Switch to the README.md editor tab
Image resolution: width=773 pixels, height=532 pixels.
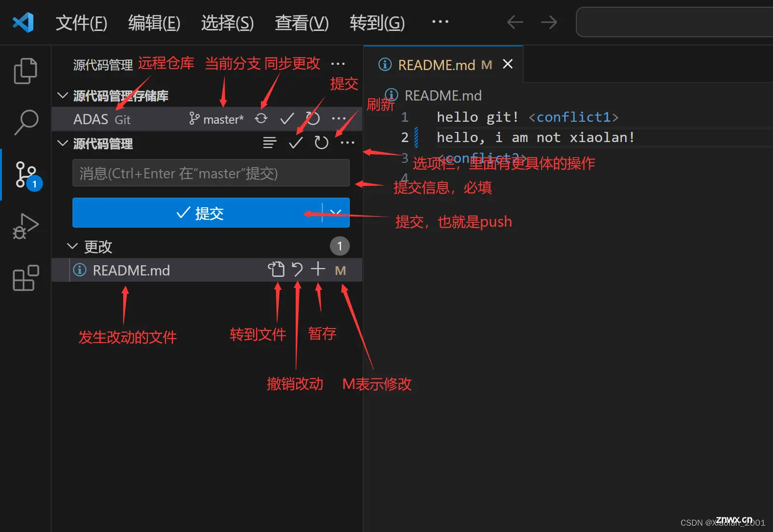click(x=444, y=65)
